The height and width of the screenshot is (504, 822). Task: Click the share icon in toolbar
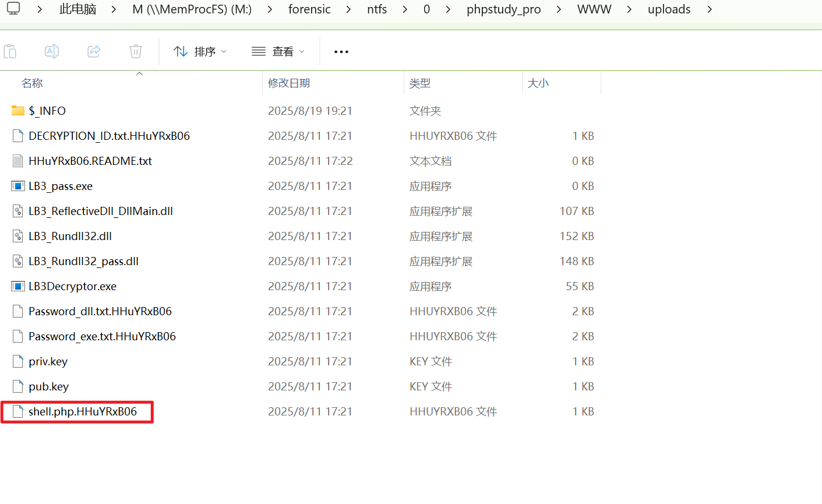tap(94, 51)
